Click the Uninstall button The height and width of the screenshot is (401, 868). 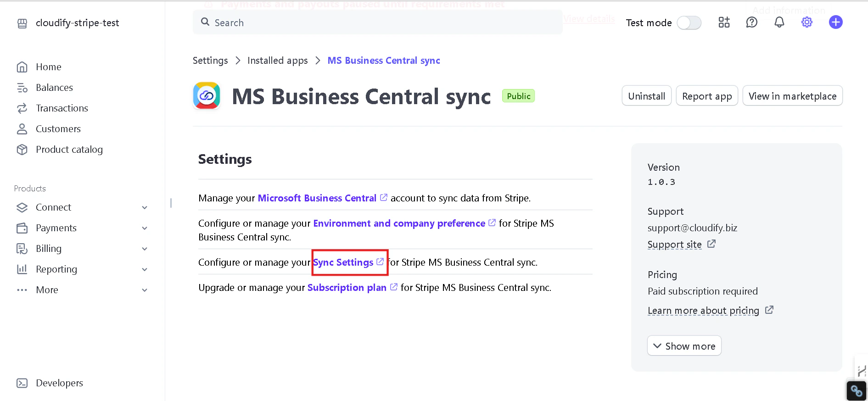pyautogui.click(x=647, y=96)
